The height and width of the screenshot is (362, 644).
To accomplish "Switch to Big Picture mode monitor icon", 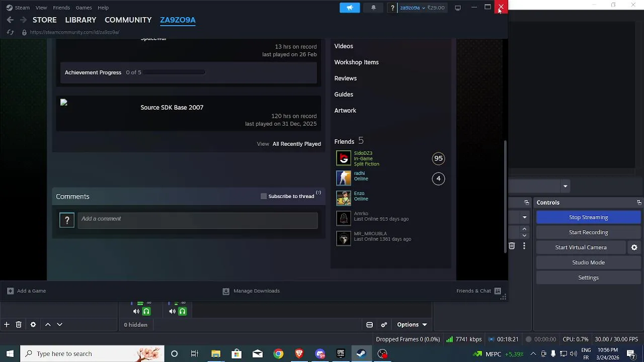I will point(457,8).
